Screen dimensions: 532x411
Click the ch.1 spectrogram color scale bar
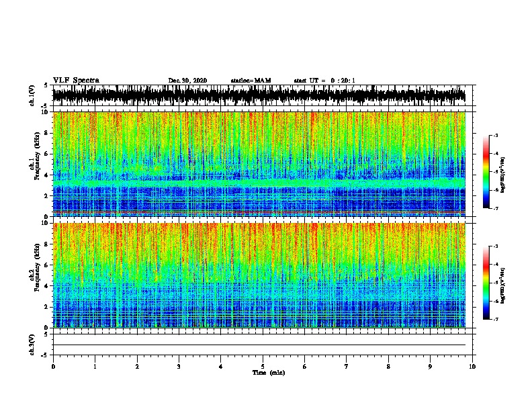tap(486, 172)
